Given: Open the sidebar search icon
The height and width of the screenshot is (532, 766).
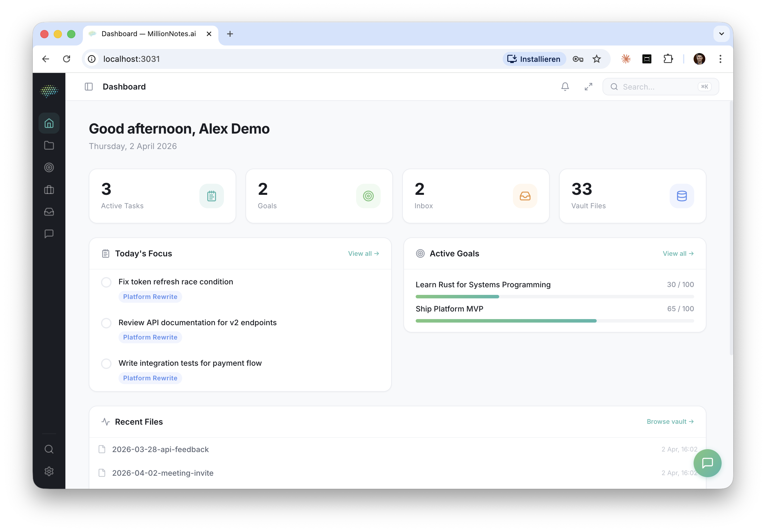Looking at the screenshot, I should (x=49, y=449).
